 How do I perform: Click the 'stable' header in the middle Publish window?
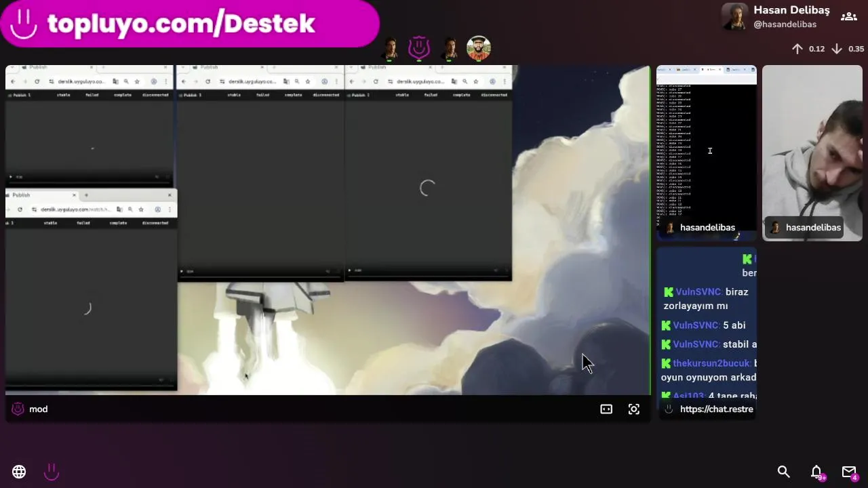[x=235, y=95]
